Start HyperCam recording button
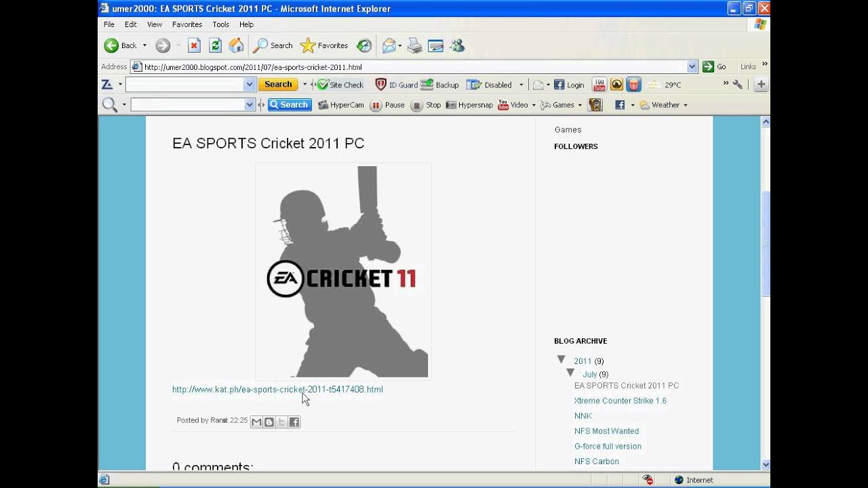Viewport: 868px width, 488px height. (x=341, y=105)
